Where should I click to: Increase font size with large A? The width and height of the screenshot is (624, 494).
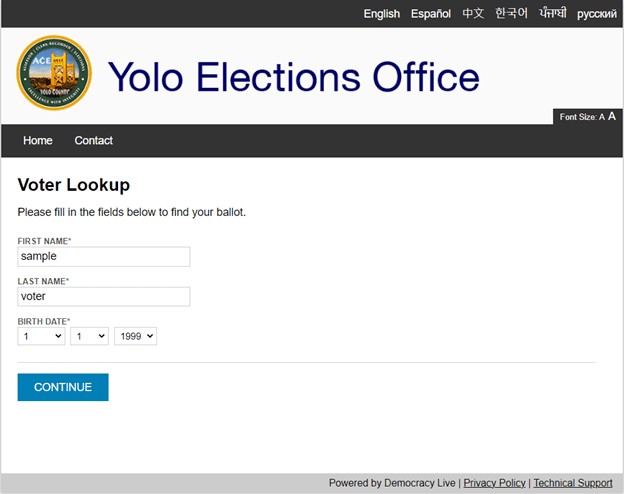tap(611, 117)
